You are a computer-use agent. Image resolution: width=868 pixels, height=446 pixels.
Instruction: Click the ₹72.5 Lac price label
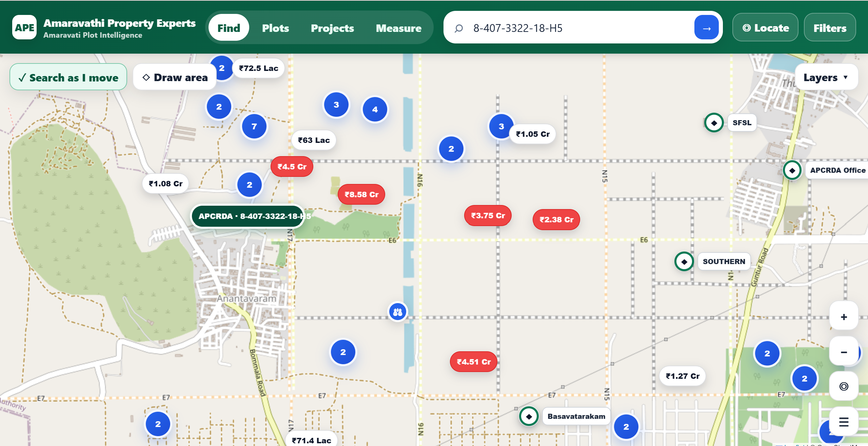[258, 68]
